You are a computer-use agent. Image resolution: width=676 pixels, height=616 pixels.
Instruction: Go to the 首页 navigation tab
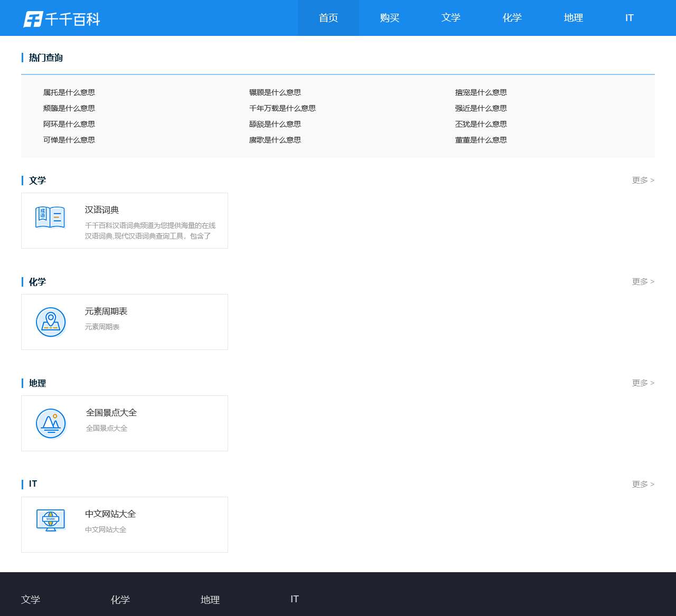(x=328, y=18)
